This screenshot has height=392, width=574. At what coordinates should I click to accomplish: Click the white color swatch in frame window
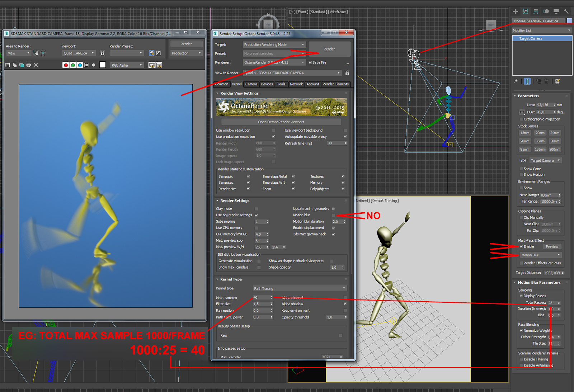pos(103,65)
